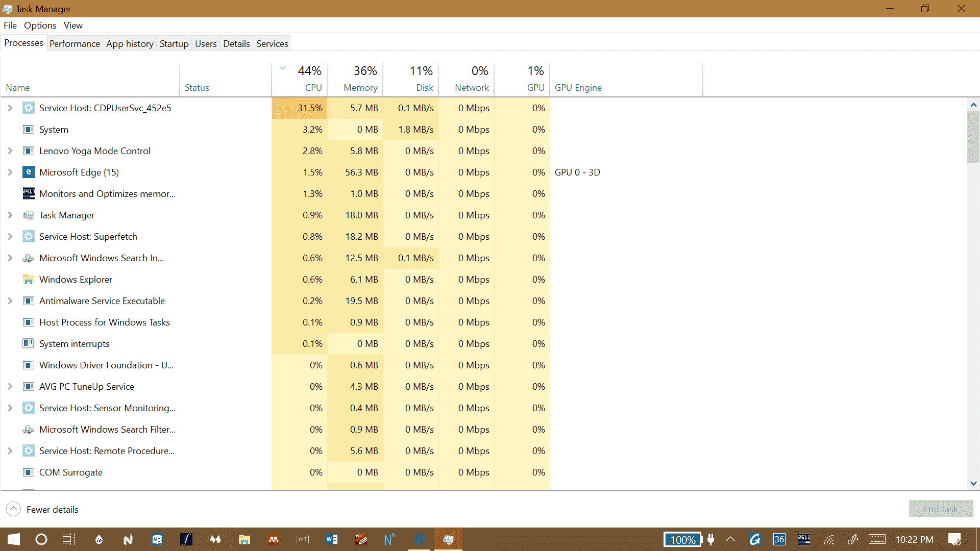Expand the AVG PC TuneUp Service entry
Screen dimensions: 980x551
[10, 386]
